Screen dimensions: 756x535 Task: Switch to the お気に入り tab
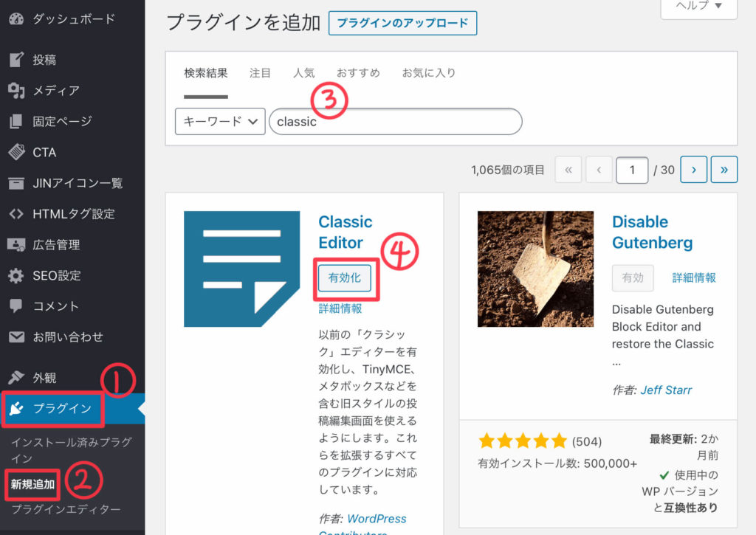[x=429, y=73]
